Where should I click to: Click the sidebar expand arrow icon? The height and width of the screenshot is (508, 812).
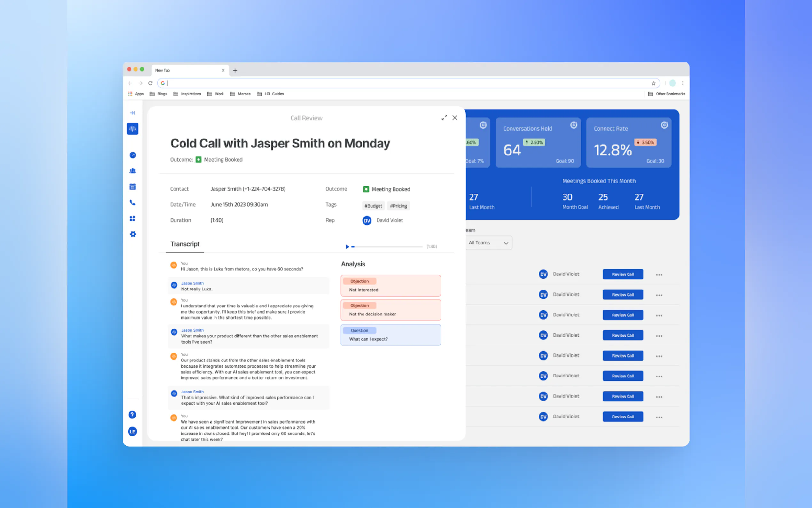pyautogui.click(x=132, y=113)
